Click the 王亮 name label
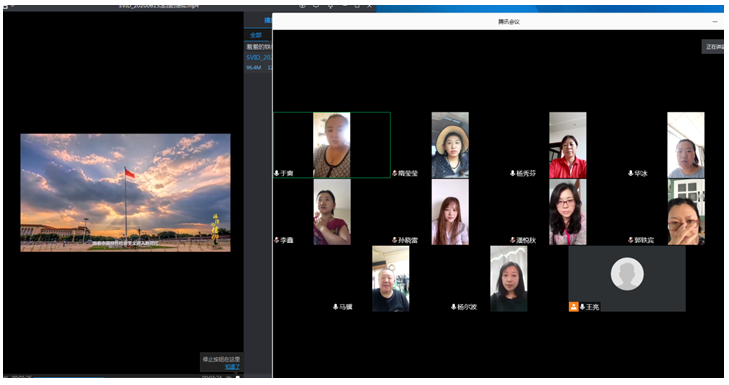Image resolution: width=729 pixels, height=385 pixels. pos(592,307)
